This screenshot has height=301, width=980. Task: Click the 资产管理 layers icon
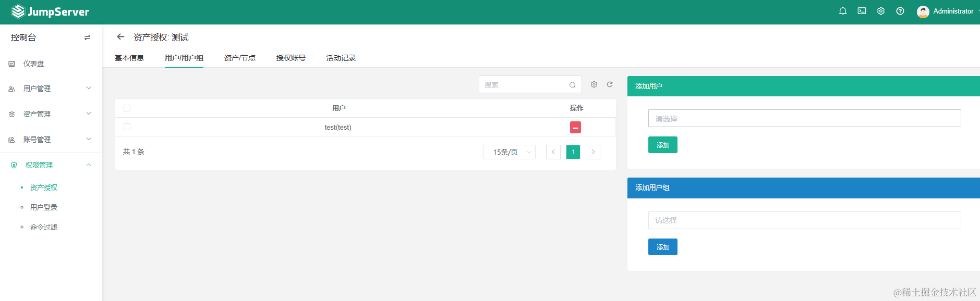click(11, 114)
